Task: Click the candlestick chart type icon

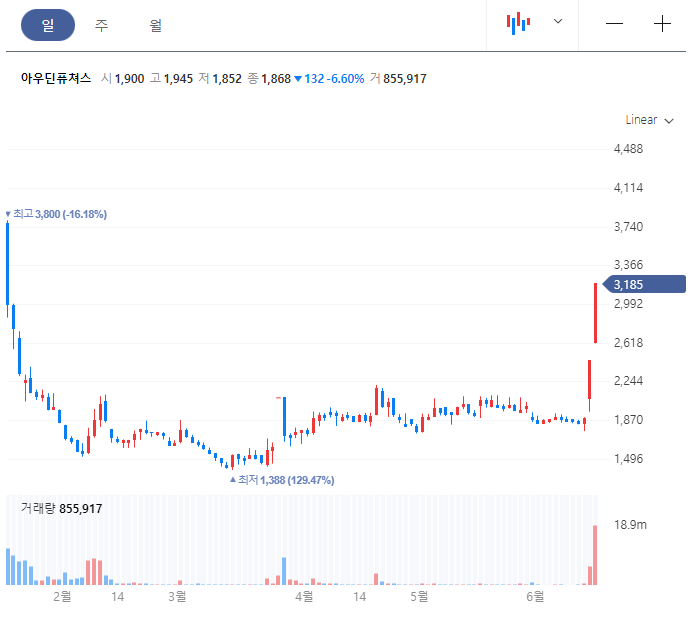Action: [518, 23]
